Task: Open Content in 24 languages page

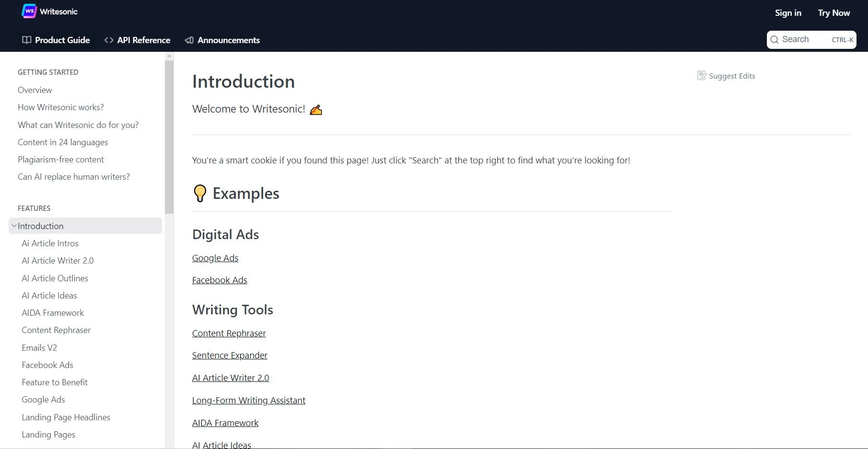Action: 63,142
